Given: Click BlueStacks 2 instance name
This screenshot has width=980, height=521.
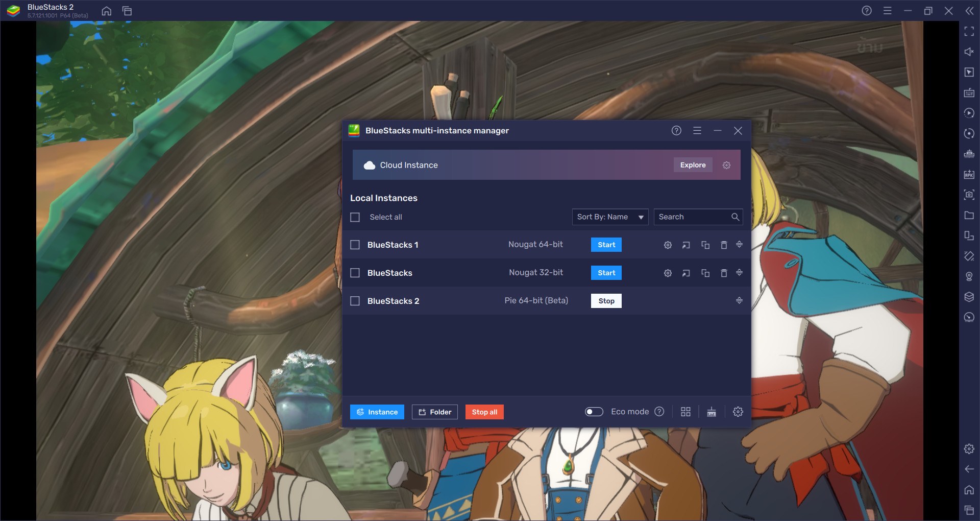Looking at the screenshot, I should coord(394,301).
